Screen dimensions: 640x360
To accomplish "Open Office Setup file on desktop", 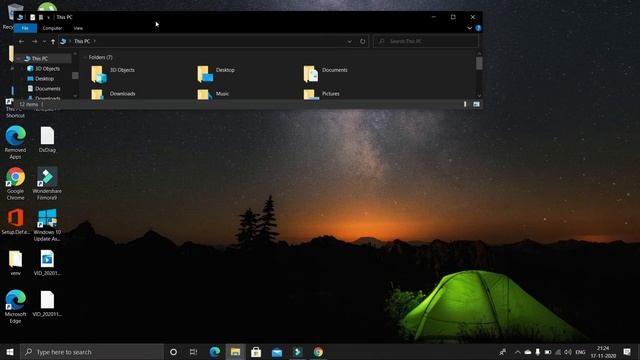I will (x=16, y=222).
